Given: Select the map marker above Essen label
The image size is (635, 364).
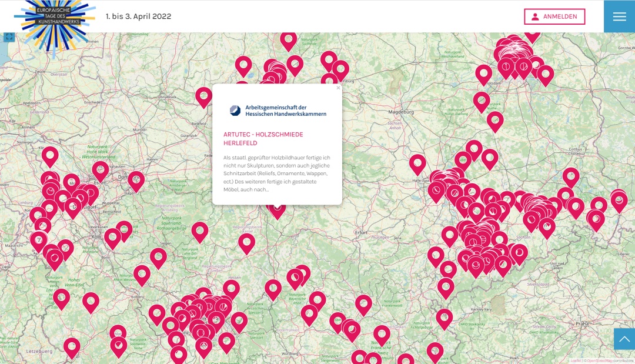Looking at the screenshot, I should tap(100, 171).
